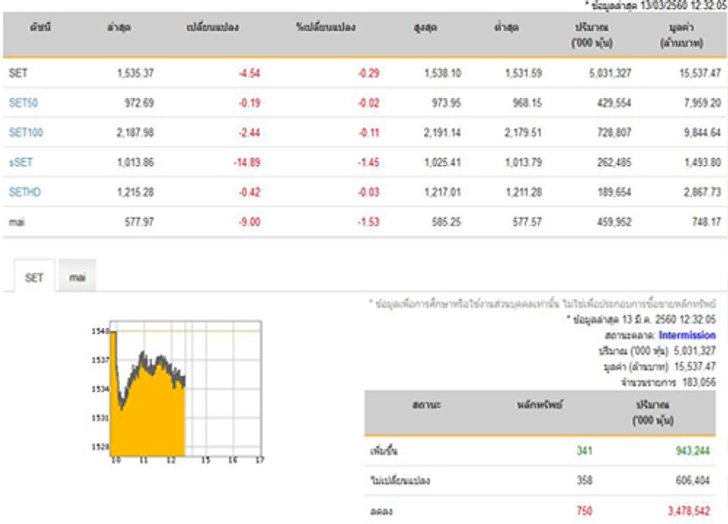Click mai change value -9.00

click(249, 222)
